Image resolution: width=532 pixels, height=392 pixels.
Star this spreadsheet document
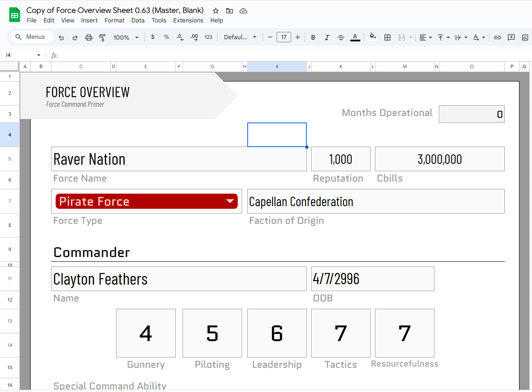coord(216,11)
